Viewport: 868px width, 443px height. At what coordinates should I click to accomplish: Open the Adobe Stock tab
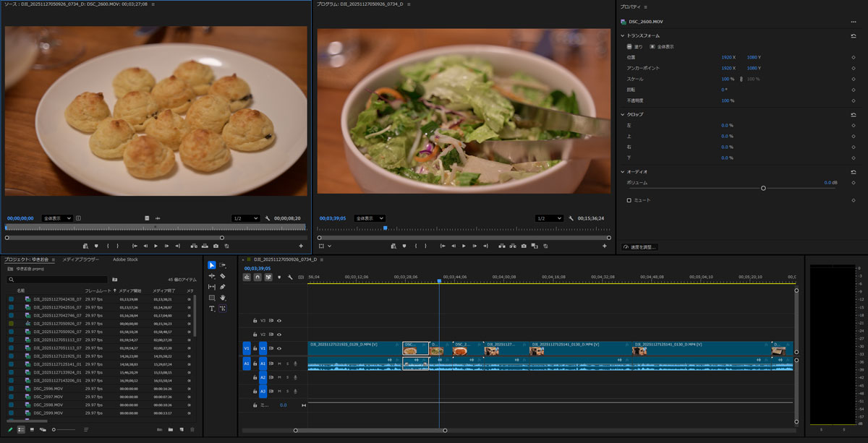125,259
